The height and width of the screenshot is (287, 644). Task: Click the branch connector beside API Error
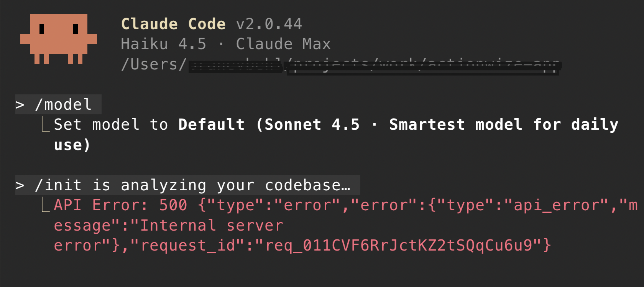coord(45,206)
